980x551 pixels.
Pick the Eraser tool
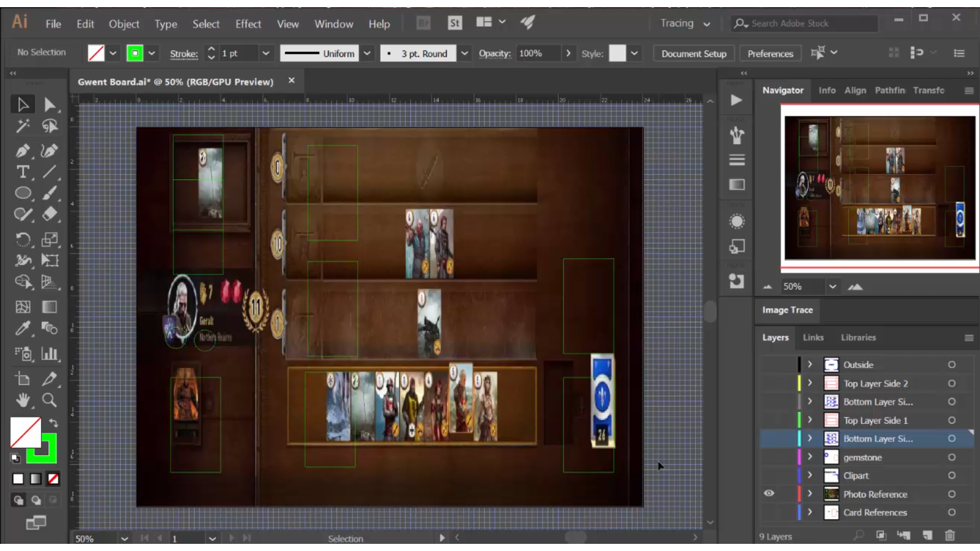[50, 214]
